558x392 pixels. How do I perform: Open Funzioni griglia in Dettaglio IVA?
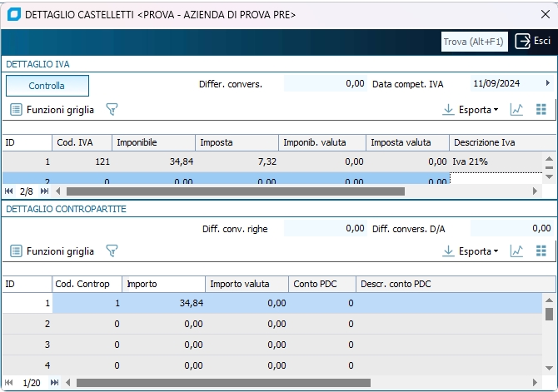click(52, 110)
